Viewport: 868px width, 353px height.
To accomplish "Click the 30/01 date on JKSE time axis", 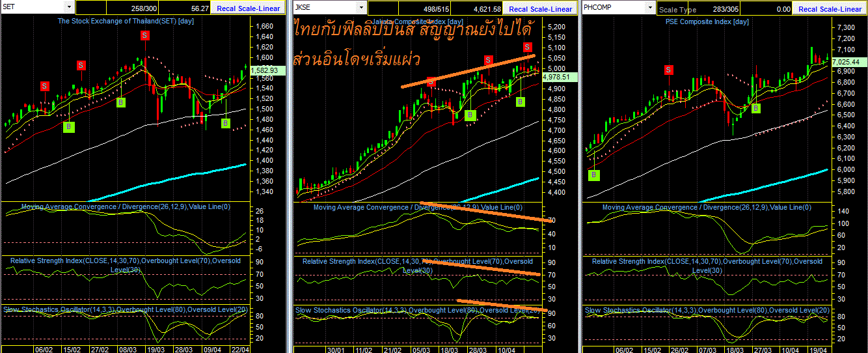I will (336, 348).
